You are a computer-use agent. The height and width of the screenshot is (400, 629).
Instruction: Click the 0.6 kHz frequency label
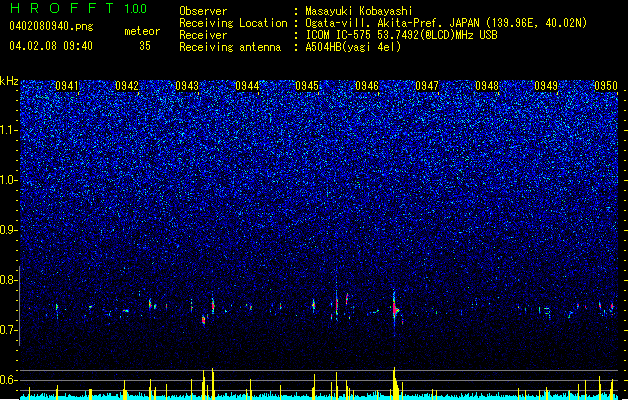pos(9,380)
